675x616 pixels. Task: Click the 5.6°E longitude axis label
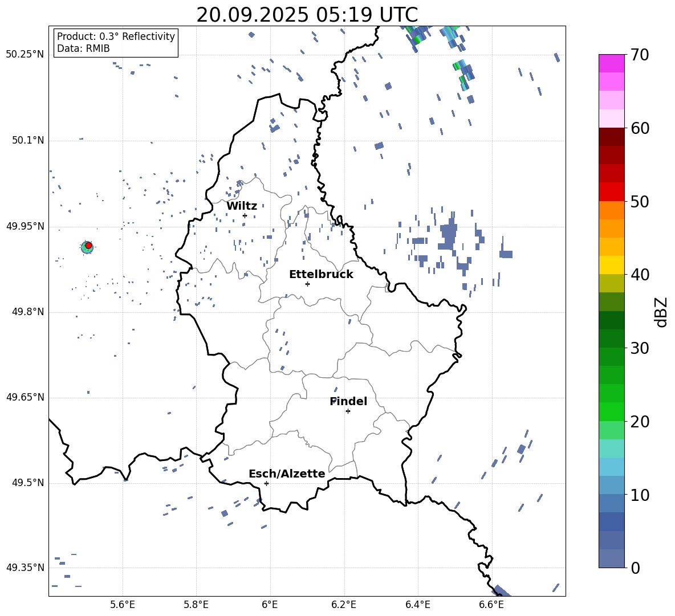tap(123, 605)
